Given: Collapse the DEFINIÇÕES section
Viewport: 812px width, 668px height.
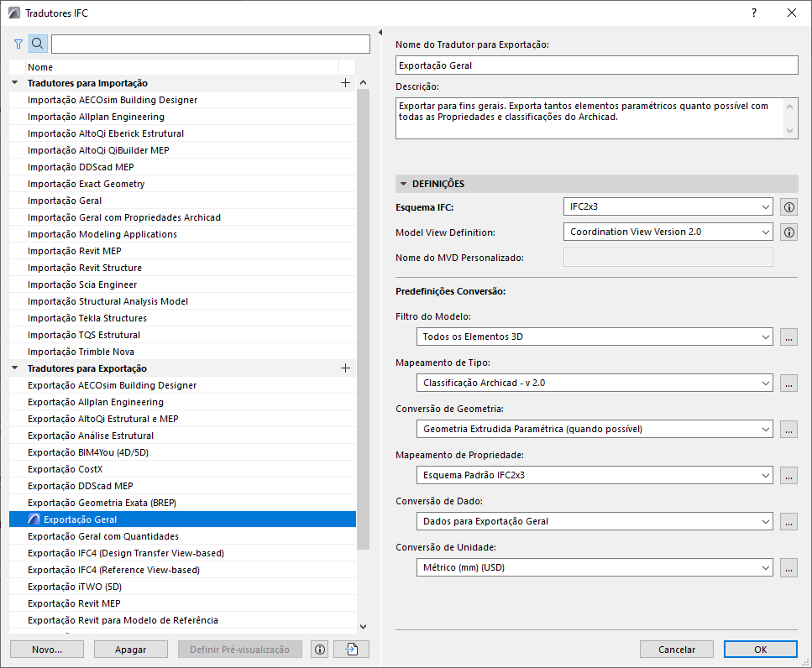Looking at the screenshot, I should coord(404,184).
